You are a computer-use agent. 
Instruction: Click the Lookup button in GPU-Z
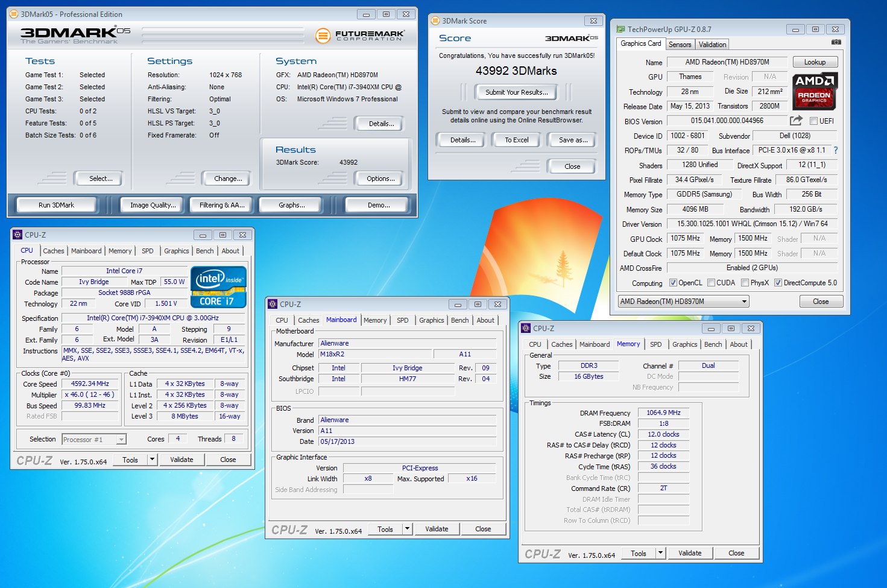click(x=815, y=62)
